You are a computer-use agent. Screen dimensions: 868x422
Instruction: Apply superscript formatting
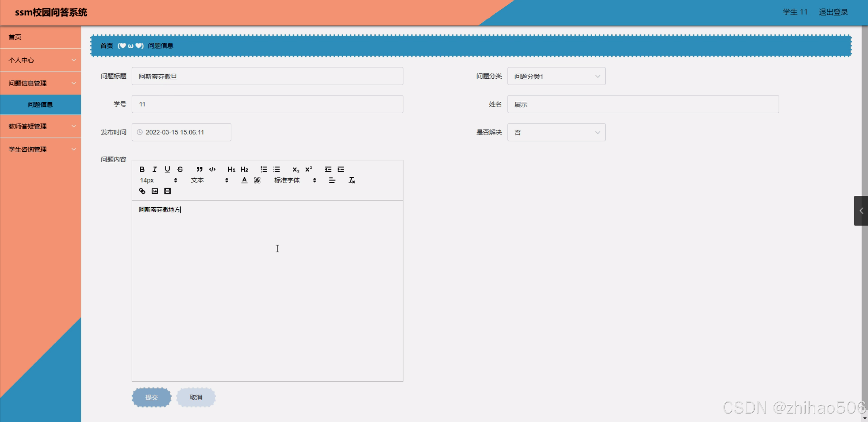309,169
